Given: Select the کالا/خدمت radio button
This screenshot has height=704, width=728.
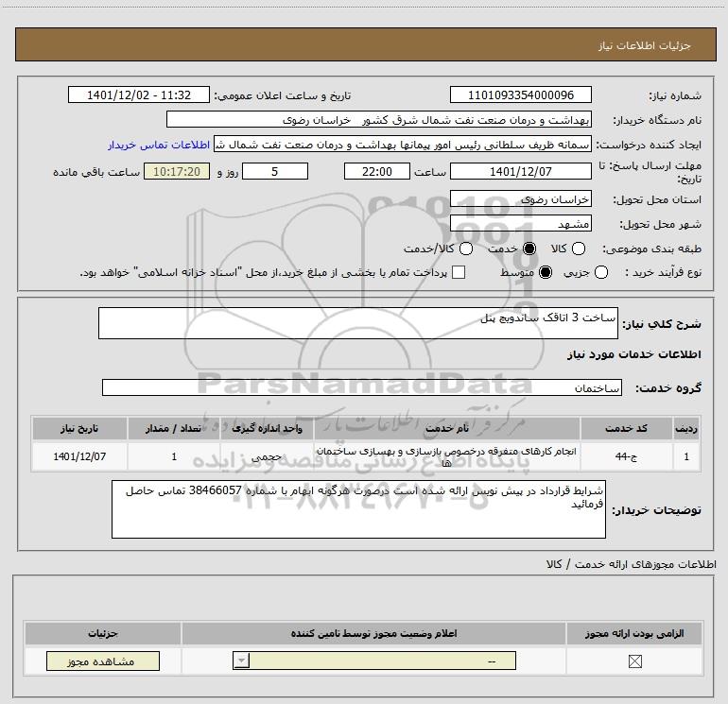Looking at the screenshot, I should point(466,249).
